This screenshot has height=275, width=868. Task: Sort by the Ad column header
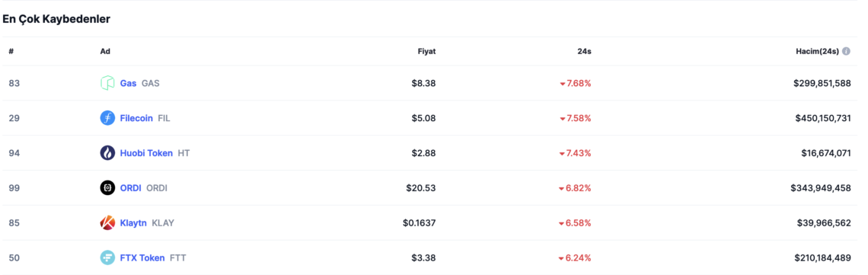click(104, 51)
